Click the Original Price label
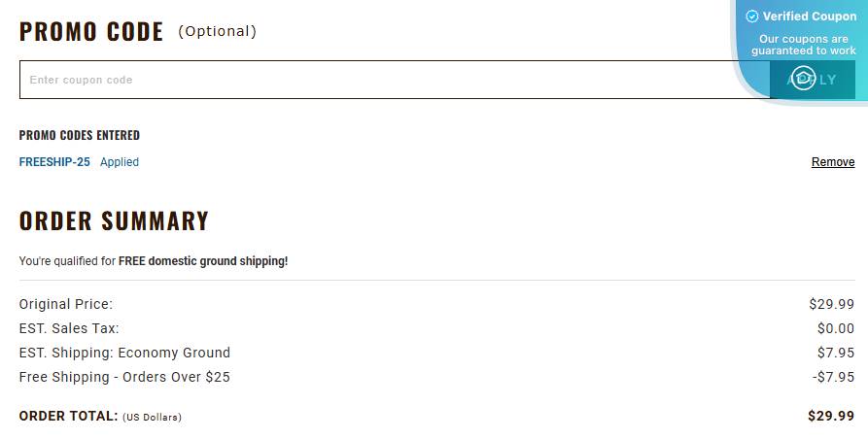The width and height of the screenshot is (868, 439). (x=66, y=304)
